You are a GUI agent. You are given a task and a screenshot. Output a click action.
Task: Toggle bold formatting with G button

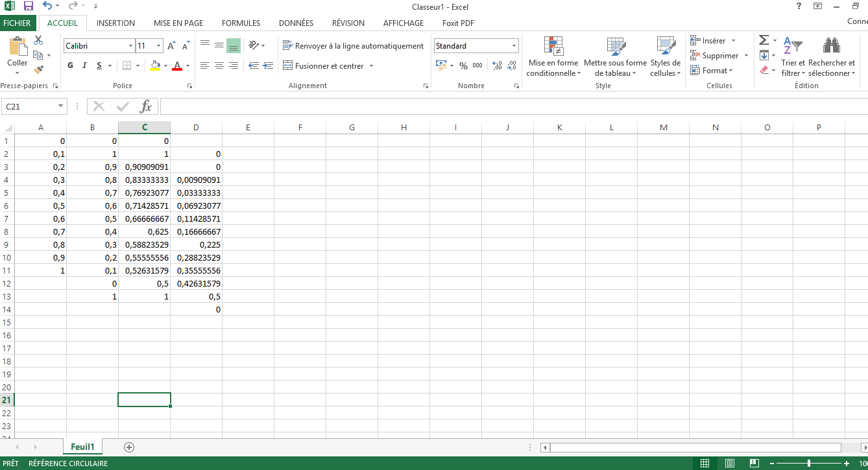tap(71, 65)
